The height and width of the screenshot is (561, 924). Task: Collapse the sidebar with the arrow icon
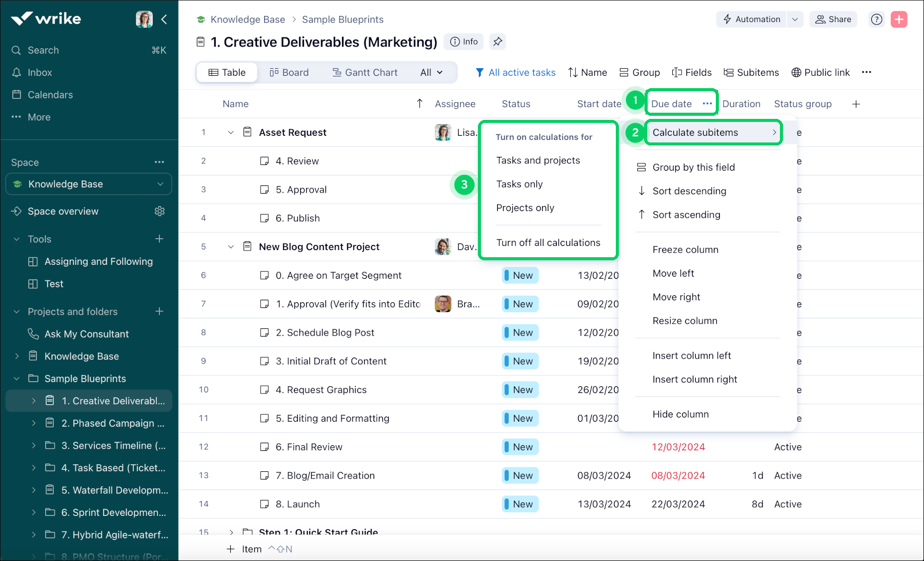[x=164, y=19]
